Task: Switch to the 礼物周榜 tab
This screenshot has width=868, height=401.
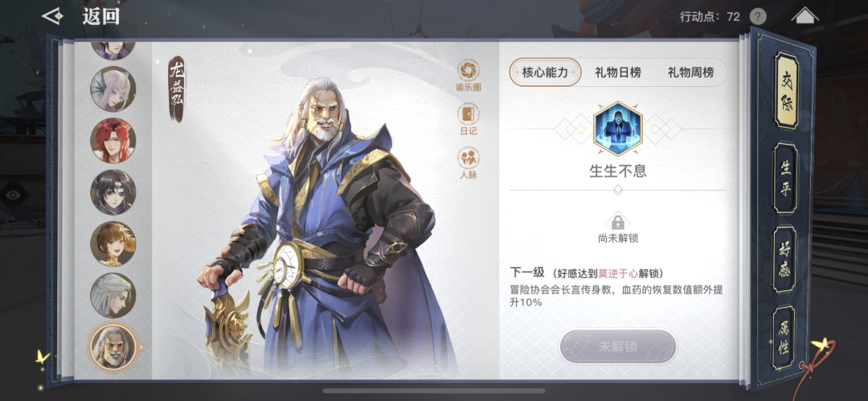Action: (690, 72)
